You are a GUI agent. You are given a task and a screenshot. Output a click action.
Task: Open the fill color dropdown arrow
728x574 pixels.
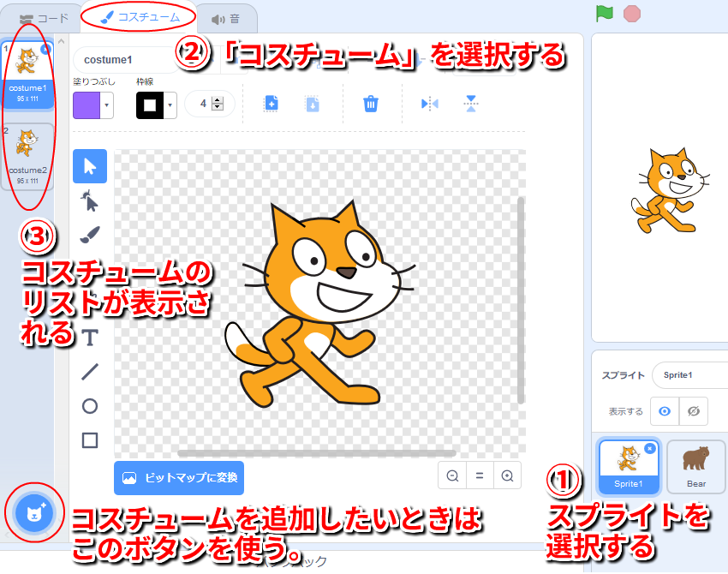tap(107, 105)
